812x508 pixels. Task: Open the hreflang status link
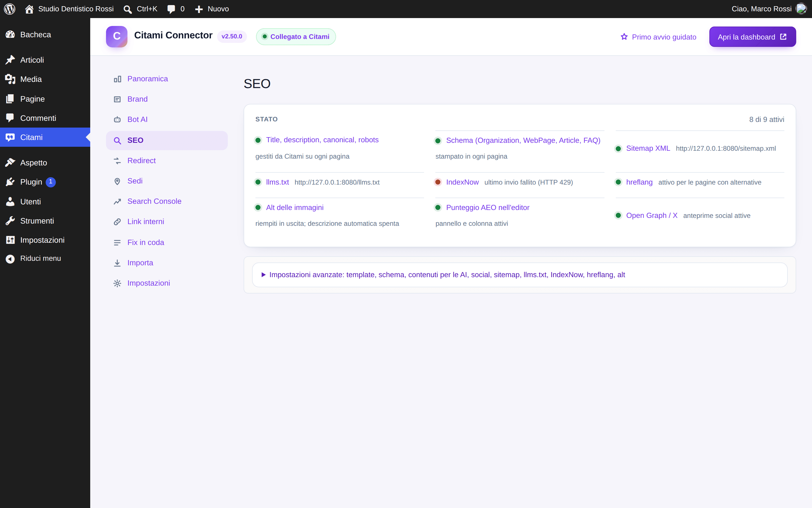point(639,182)
